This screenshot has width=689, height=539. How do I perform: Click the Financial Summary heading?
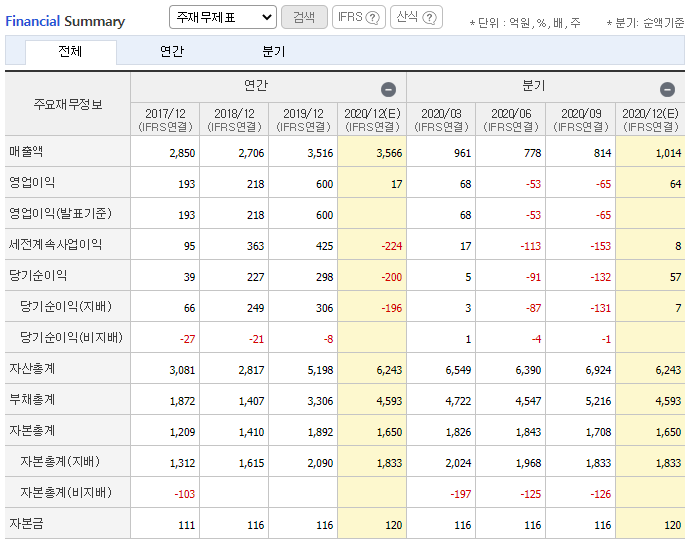[65, 21]
